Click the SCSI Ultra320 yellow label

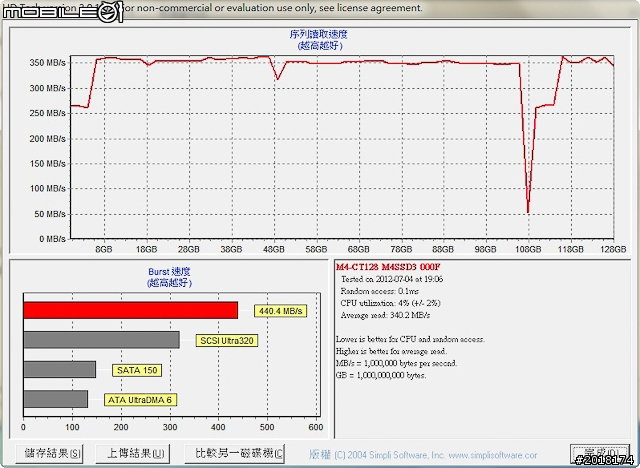coord(226,341)
